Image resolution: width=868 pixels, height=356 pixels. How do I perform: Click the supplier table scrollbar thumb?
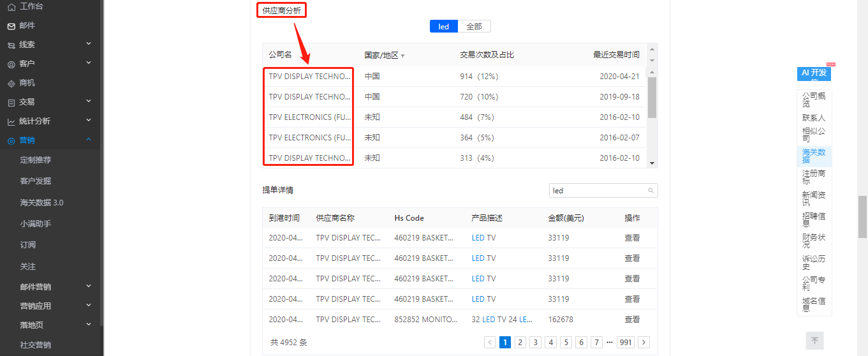652,98
